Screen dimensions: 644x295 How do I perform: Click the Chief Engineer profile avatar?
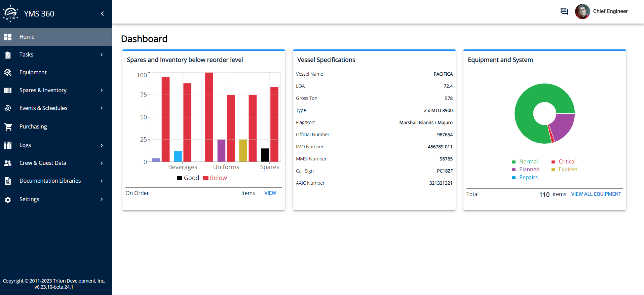(582, 11)
